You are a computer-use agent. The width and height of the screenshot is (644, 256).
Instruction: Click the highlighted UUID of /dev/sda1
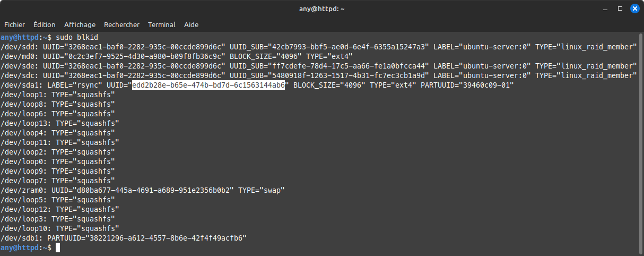[x=208, y=85]
